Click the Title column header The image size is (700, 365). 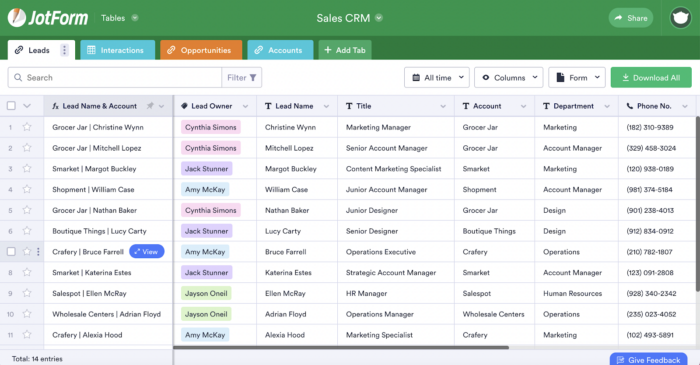396,106
